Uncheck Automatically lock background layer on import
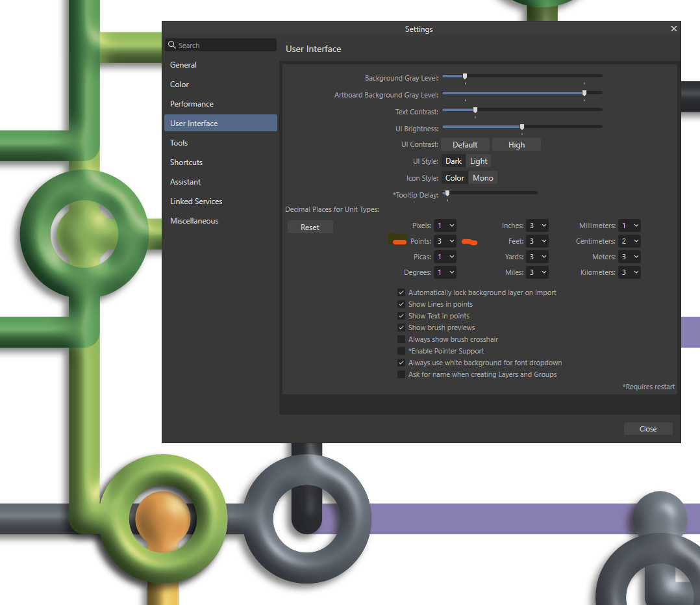The height and width of the screenshot is (605, 700). [401, 292]
